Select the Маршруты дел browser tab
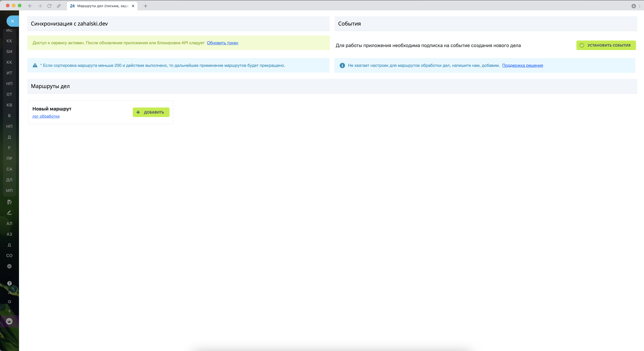 100,6
